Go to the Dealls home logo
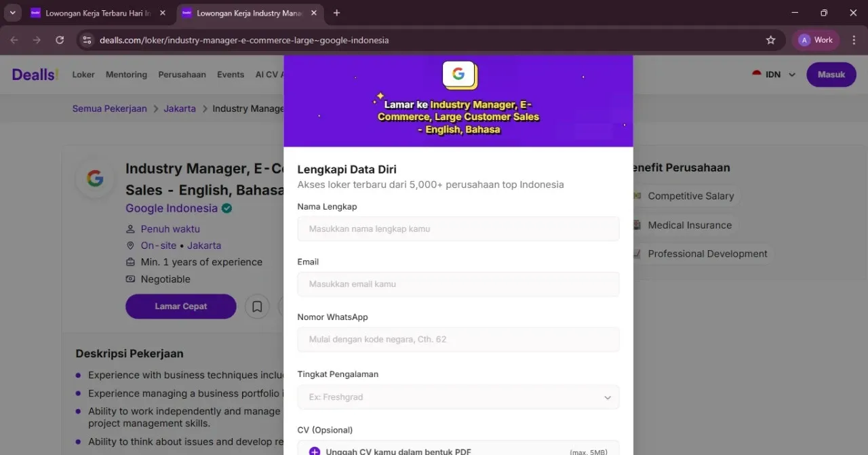This screenshot has height=455, width=868. 35,75
